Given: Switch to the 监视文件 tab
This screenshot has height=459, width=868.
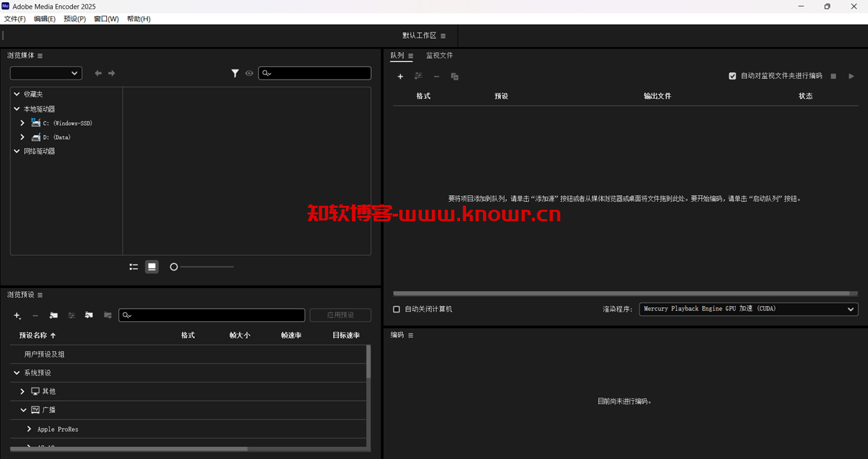Looking at the screenshot, I should pyautogui.click(x=439, y=55).
